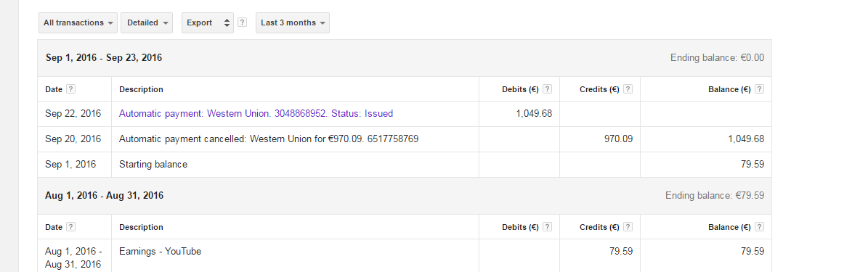The width and height of the screenshot is (868, 272).
Task: Open the Export options menu
Action: point(208,22)
